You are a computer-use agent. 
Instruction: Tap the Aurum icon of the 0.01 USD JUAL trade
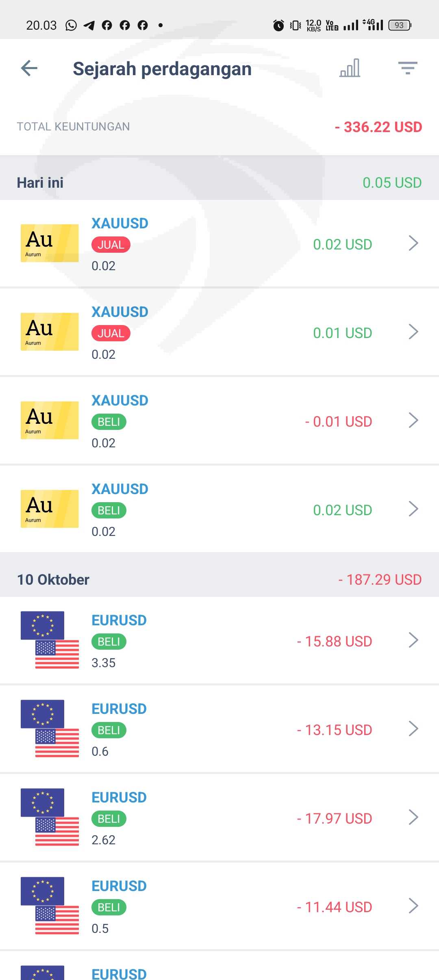(x=50, y=332)
